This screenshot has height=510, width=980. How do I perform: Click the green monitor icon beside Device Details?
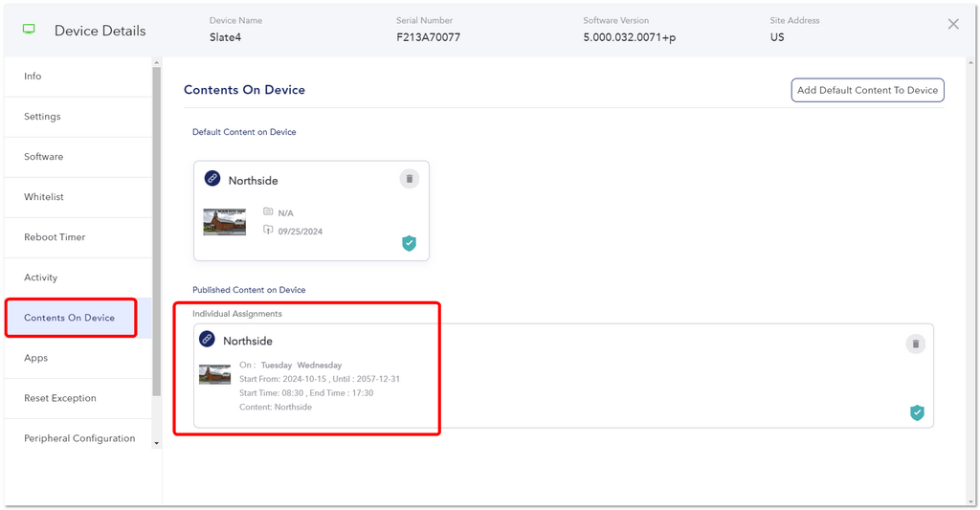pyautogui.click(x=29, y=30)
